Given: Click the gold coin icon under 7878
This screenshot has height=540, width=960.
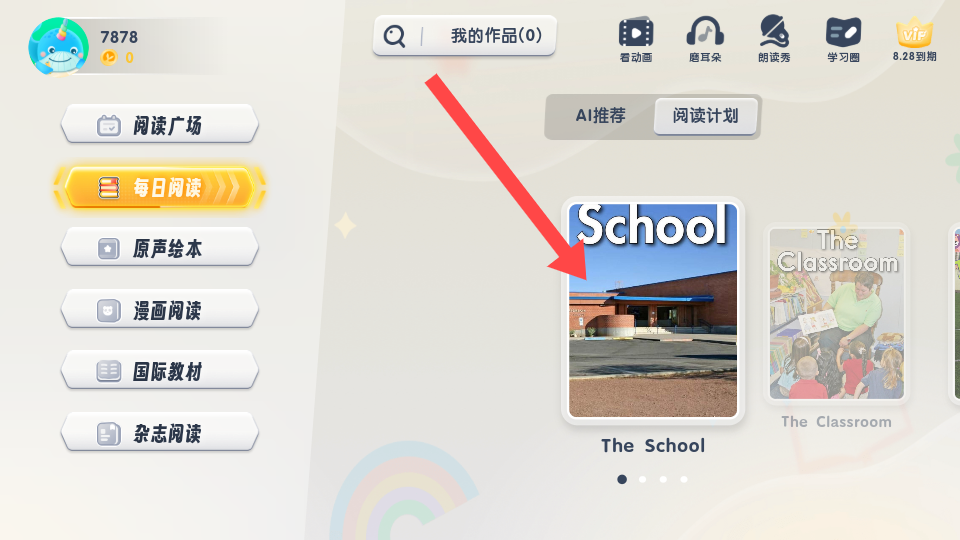Looking at the screenshot, I should click(x=108, y=58).
